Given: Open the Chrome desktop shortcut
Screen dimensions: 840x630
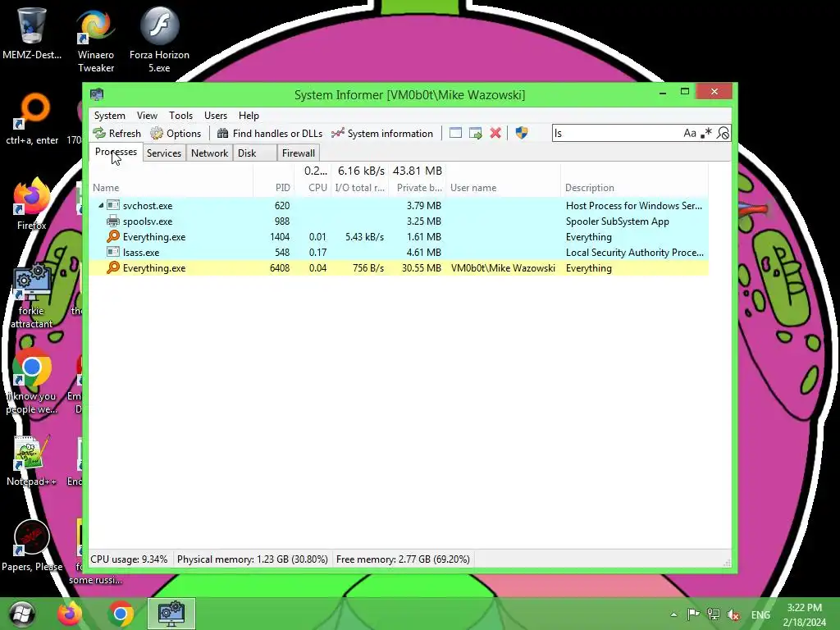Looking at the screenshot, I should (32, 381).
